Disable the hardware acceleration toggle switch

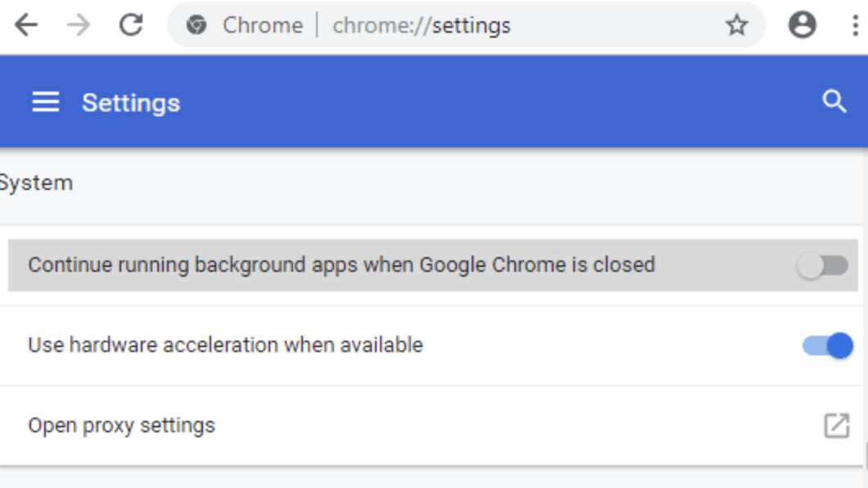coord(827,346)
